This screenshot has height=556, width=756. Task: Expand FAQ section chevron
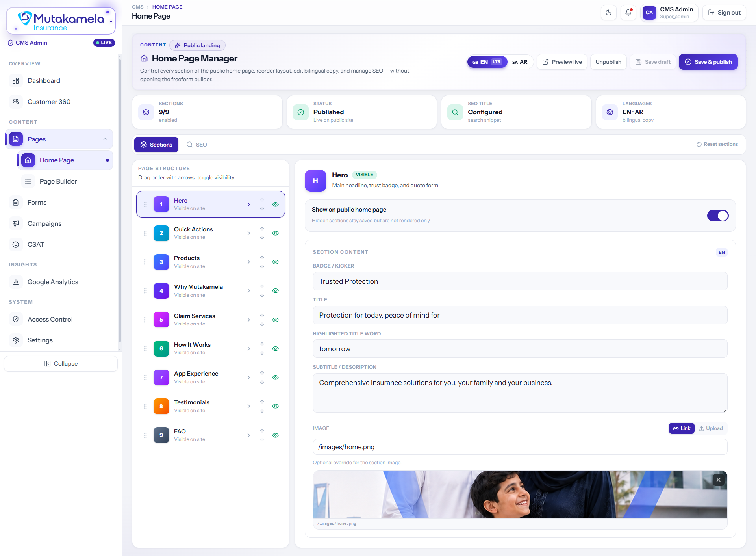[248, 435]
